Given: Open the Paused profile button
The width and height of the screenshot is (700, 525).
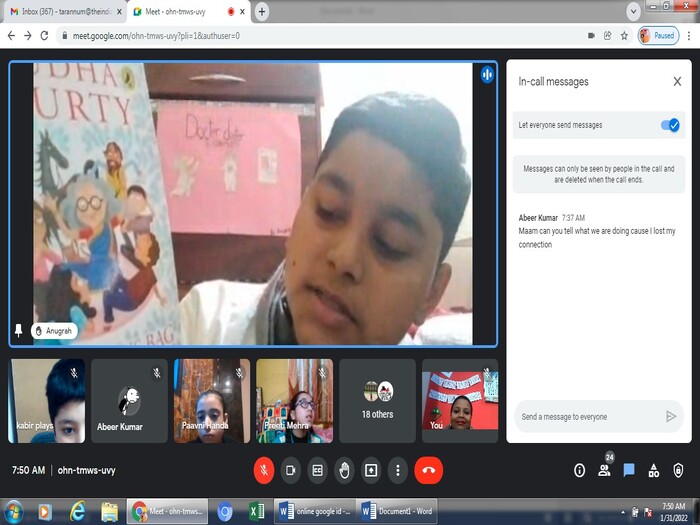Looking at the screenshot, I should pyautogui.click(x=658, y=36).
